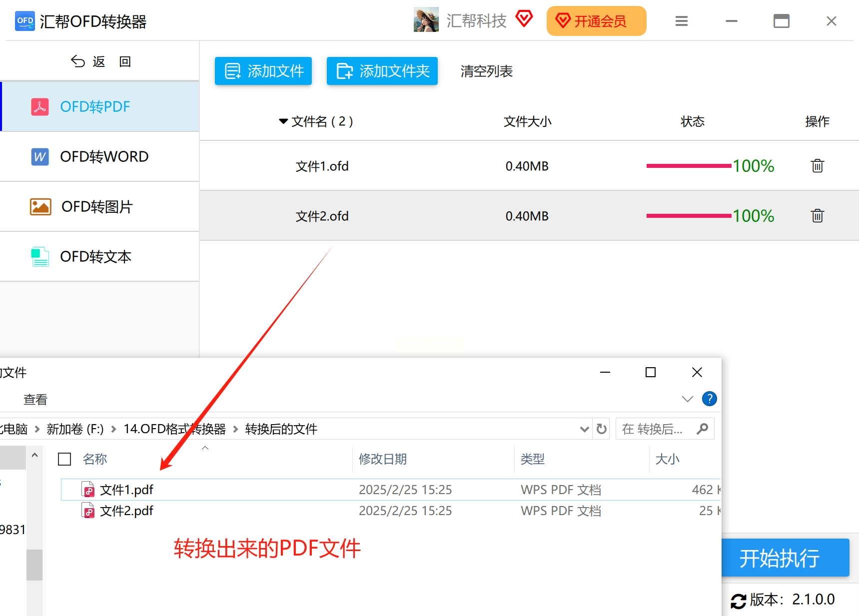This screenshot has width=859, height=616.
Task: Tick the select-all checkbox beside 名称
Action: (64, 459)
